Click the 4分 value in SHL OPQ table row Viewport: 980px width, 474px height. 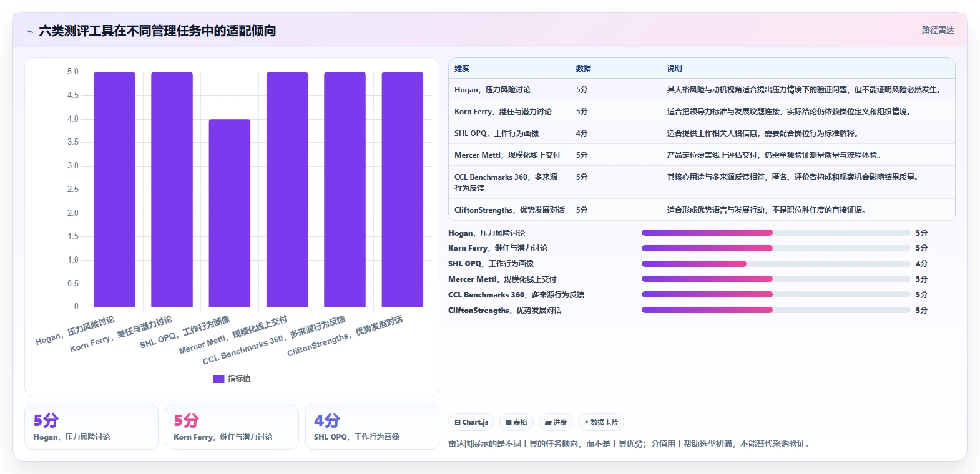pyautogui.click(x=582, y=133)
